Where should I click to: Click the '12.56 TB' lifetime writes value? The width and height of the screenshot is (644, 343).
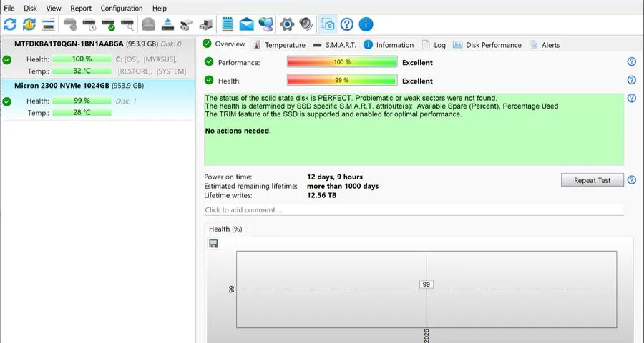[321, 195]
